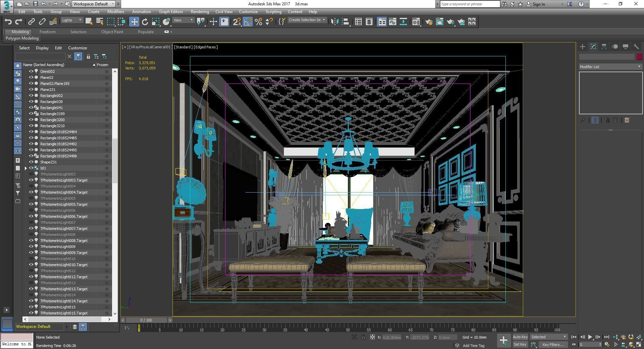Activate the Select and Rotate tool
This screenshot has height=349, width=644.
click(145, 22)
